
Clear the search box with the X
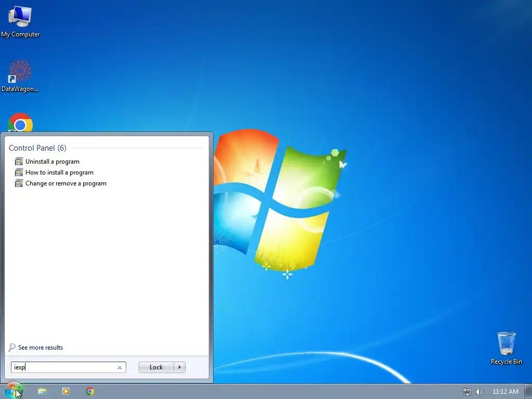pos(120,367)
